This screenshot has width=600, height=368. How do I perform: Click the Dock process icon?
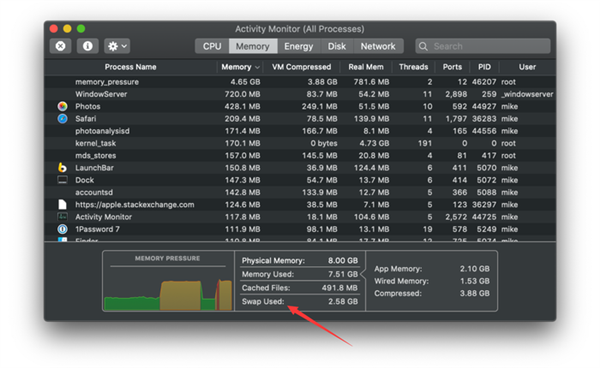[x=62, y=180]
